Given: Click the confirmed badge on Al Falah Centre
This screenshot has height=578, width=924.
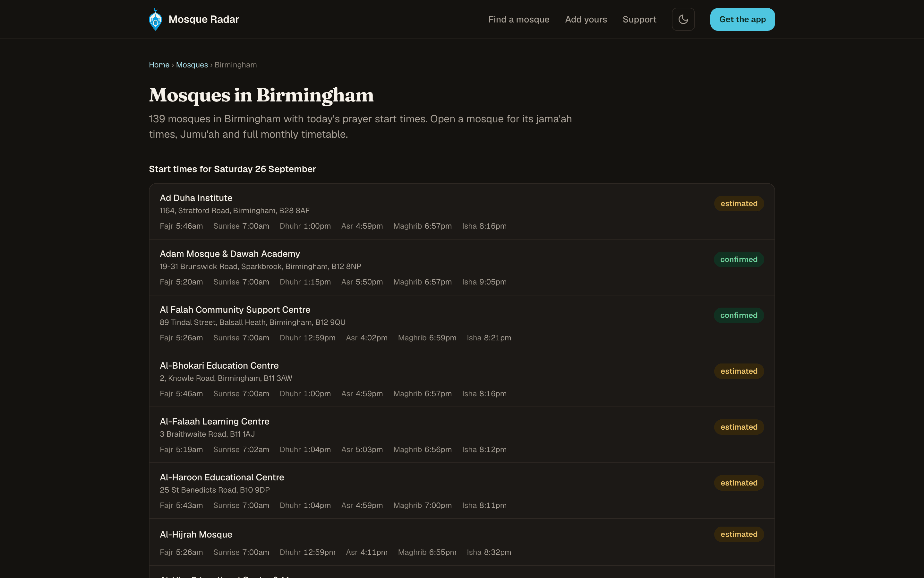Looking at the screenshot, I should (x=739, y=315).
